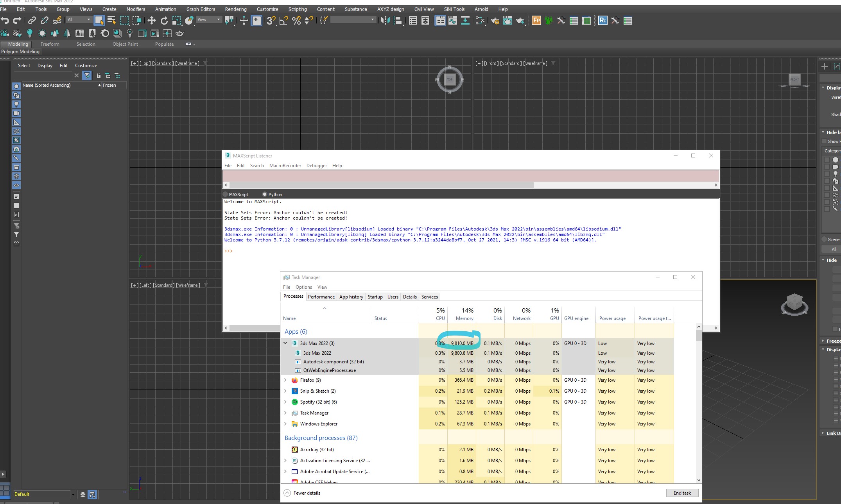Activate the Select and Rotate tool
The image size is (841, 504).
coord(164,20)
